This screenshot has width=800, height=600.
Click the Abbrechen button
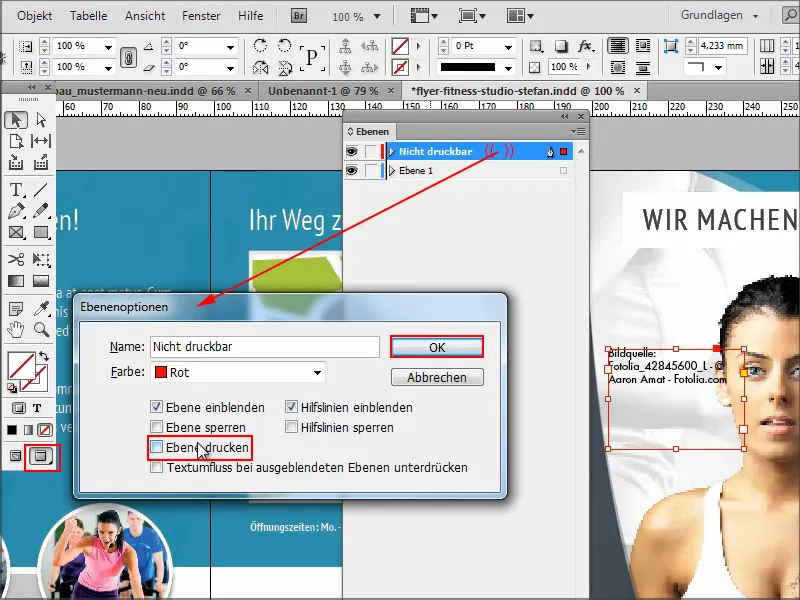(437, 377)
